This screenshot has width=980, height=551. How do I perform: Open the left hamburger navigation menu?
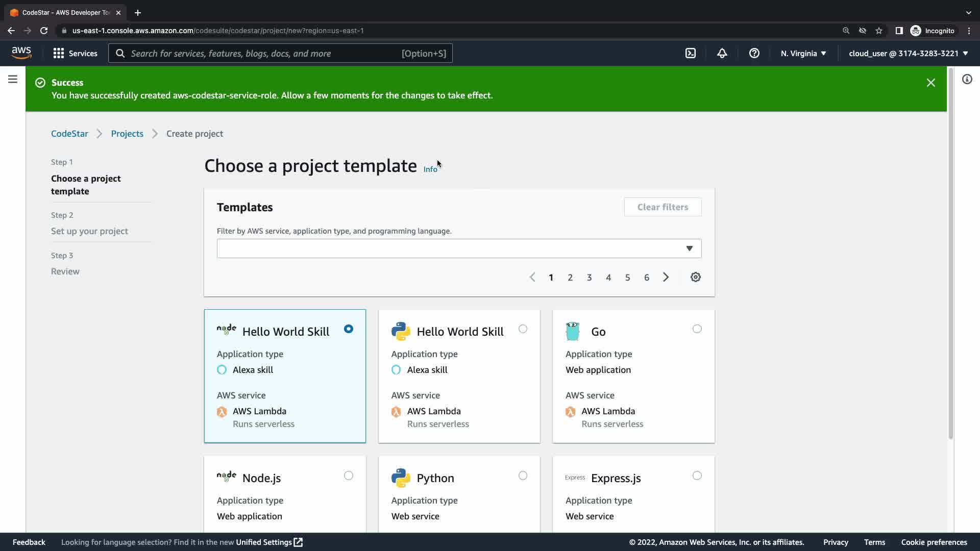pos(13,79)
